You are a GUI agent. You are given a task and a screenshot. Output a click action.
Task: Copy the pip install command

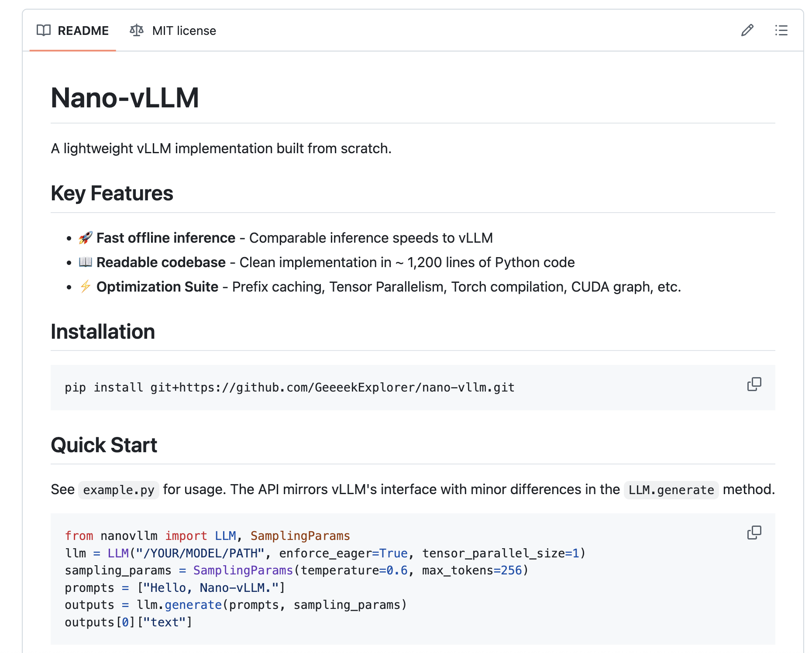click(x=754, y=385)
